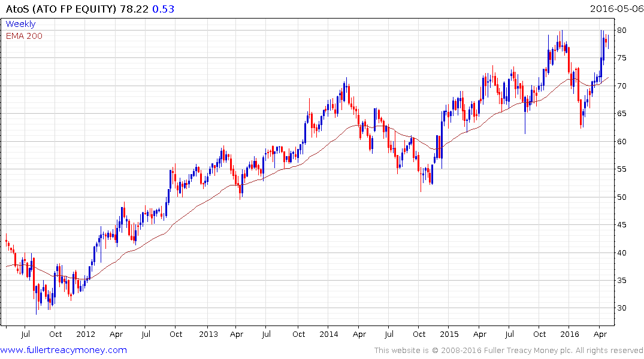Click the 75 price axis label

click(621, 58)
